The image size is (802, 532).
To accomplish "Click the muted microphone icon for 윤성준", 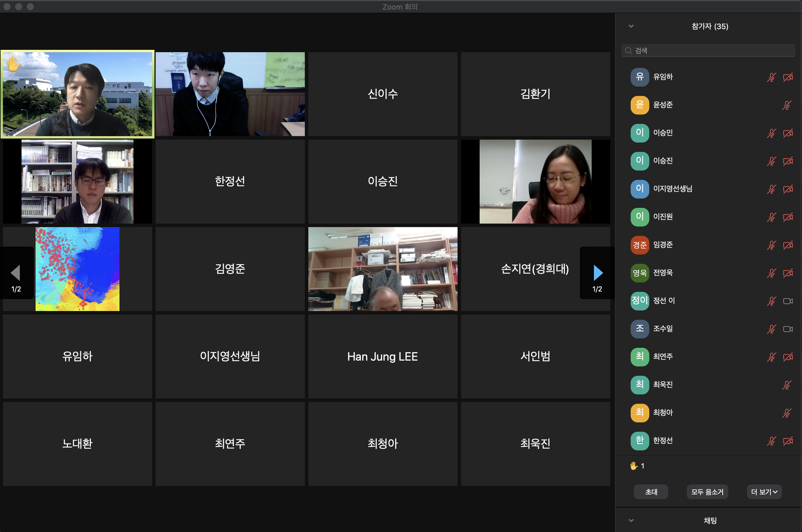I will (x=786, y=105).
